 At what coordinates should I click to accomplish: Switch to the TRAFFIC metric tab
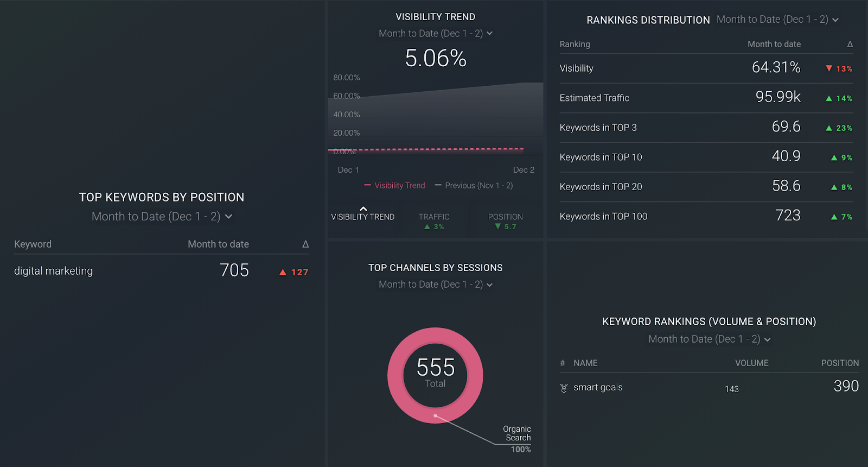click(434, 221)
